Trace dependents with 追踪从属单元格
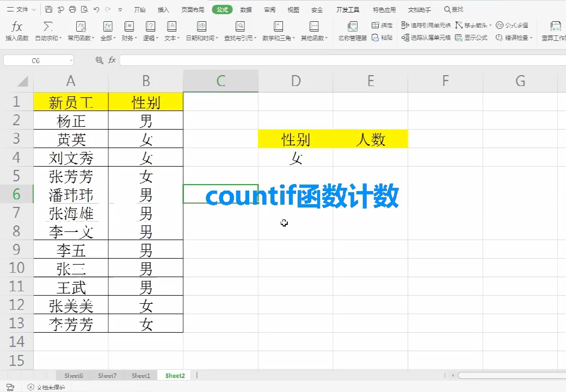Viewport: 566px width, 392px height. (x=426, y=37)
